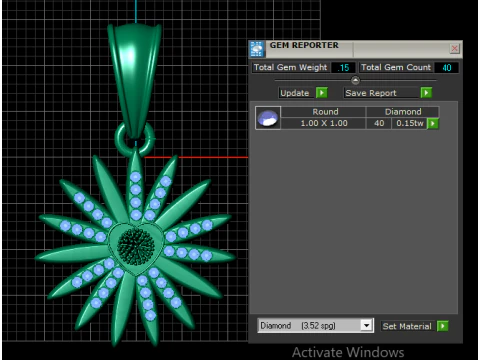Click the 1.00 X 1.00 size cell
The image size is (480, 360).
point(324,123)
